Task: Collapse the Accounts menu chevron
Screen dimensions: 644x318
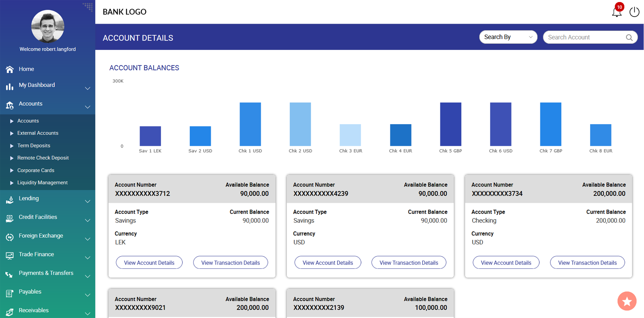Action: pyautogui.click(x=87, y=107)
